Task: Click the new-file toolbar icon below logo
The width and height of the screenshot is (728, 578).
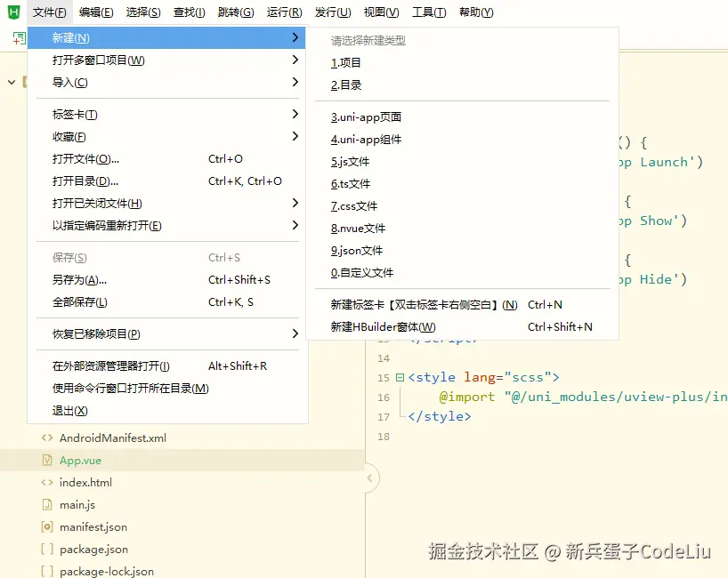Action: 19,38
